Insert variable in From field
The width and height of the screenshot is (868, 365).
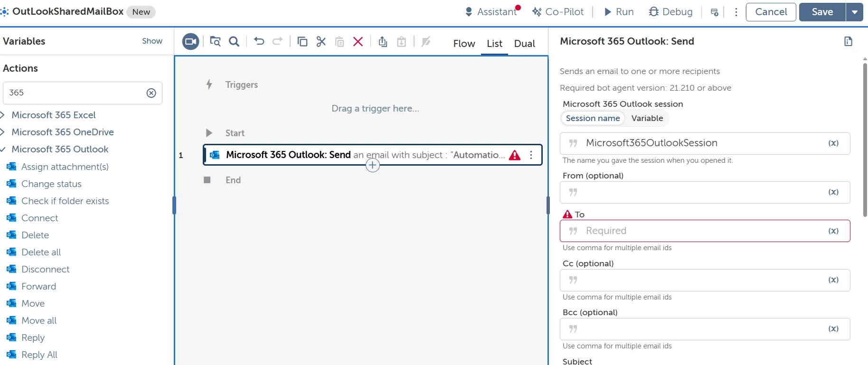[x=833, y=192]
